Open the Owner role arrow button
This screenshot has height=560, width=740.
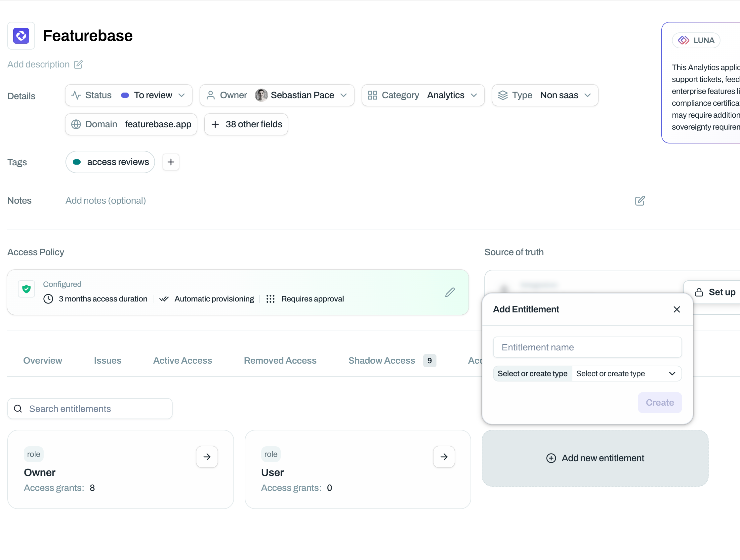(x=207, y=457)
